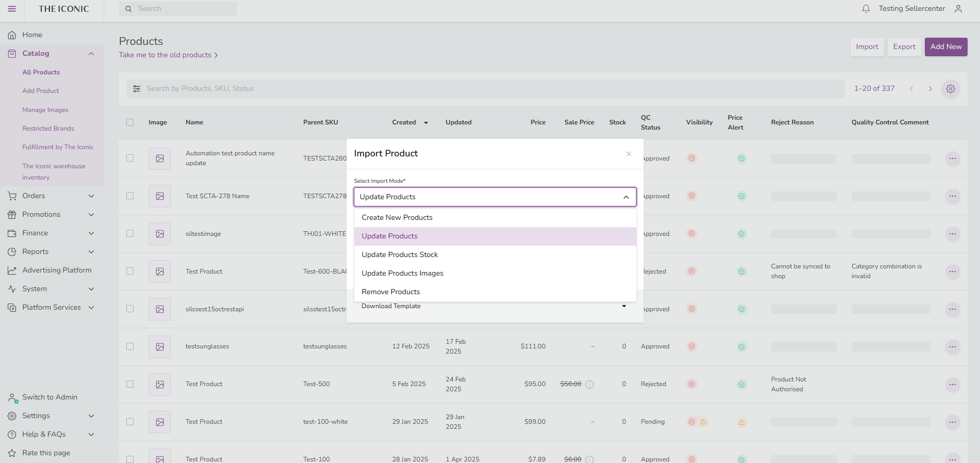Click the Advertising Platform chart icon
Viewport: 980px width, 463px height.
(12, 270)
